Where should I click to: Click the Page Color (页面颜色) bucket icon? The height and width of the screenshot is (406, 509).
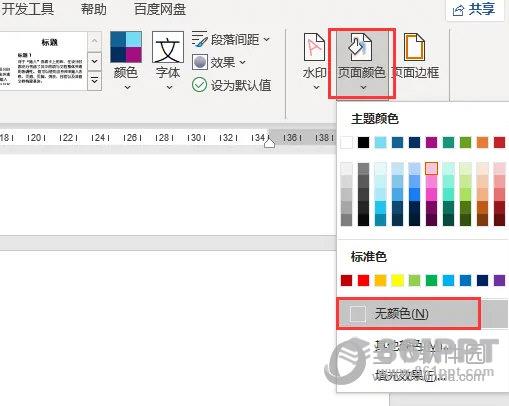[x=361, y=47]
